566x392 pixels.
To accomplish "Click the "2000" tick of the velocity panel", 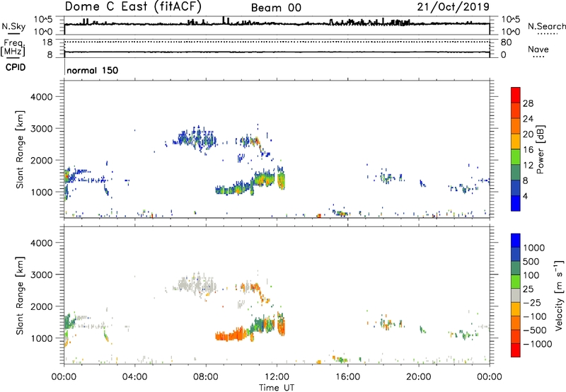I will pyautogui.click(x=42, y=306).
